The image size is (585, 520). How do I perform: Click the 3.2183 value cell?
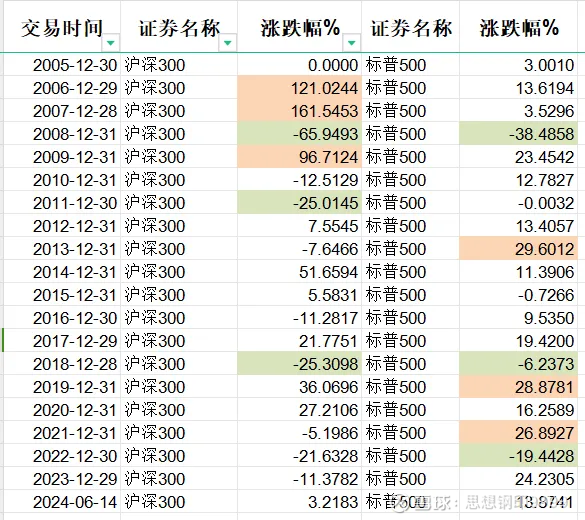(x=299, y=502)
